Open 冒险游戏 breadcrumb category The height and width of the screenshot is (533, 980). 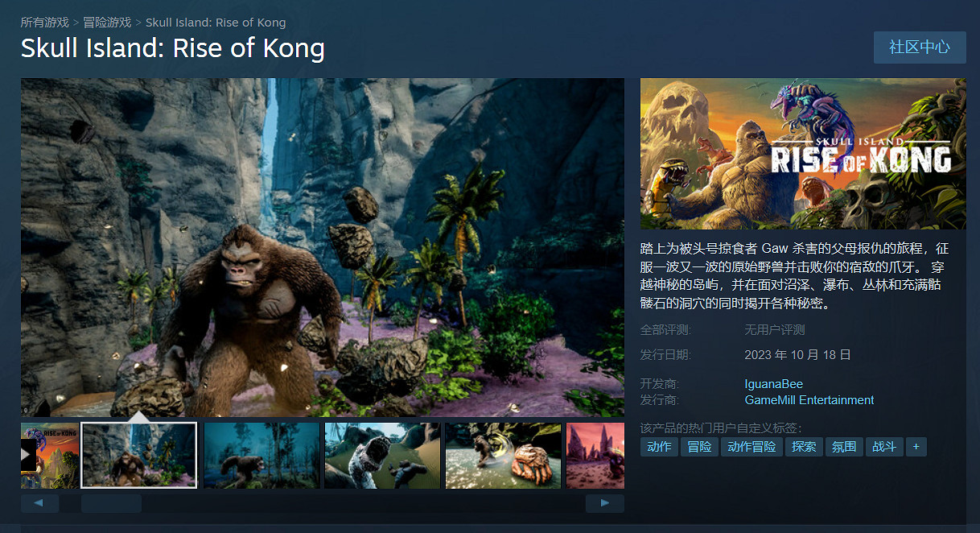pyautogui.click(x=107, y=23)
